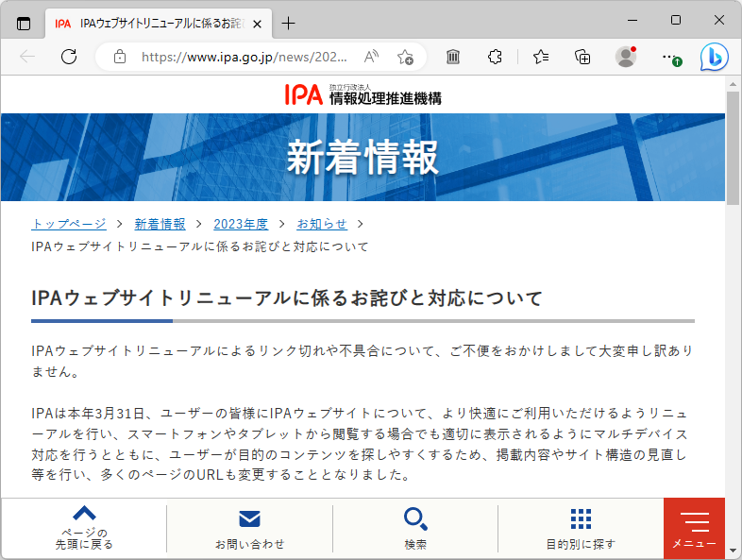
Task: Click the trash can extension icon
Action: coord(453,57)
